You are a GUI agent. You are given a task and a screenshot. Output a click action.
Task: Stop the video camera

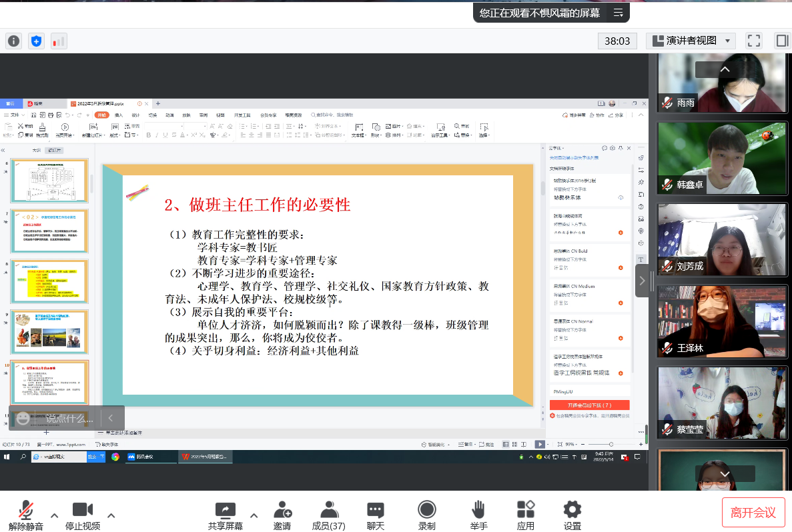83,515
